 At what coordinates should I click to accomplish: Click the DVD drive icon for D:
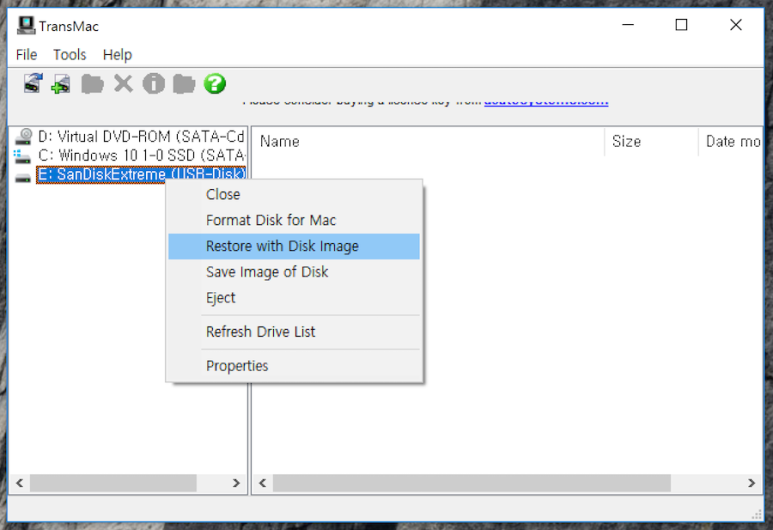pos(23,136)
